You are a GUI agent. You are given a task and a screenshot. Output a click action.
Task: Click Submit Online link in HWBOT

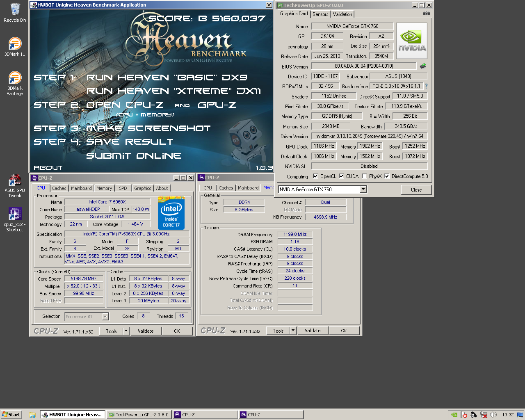(x=134, y=156)
